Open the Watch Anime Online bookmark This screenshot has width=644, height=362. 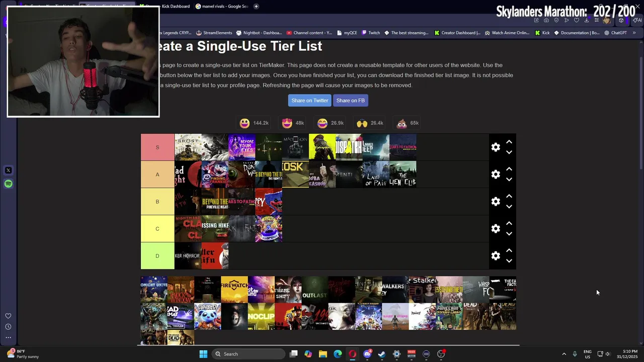(x=507, y=33)
